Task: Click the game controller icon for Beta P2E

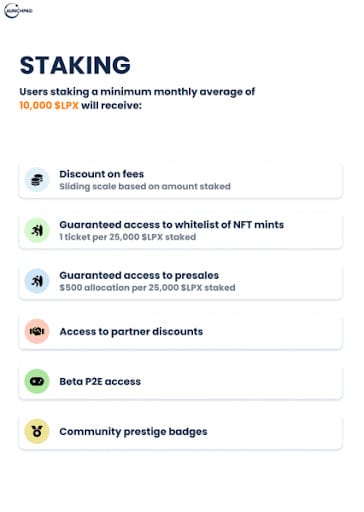Action: click(37, 381)
